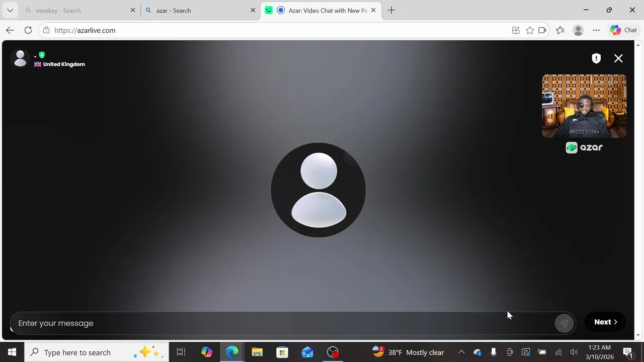Viewport: 644px width, 362px height.
Task: Open the partner's profile avatar icon
Action: coord(20,59)
